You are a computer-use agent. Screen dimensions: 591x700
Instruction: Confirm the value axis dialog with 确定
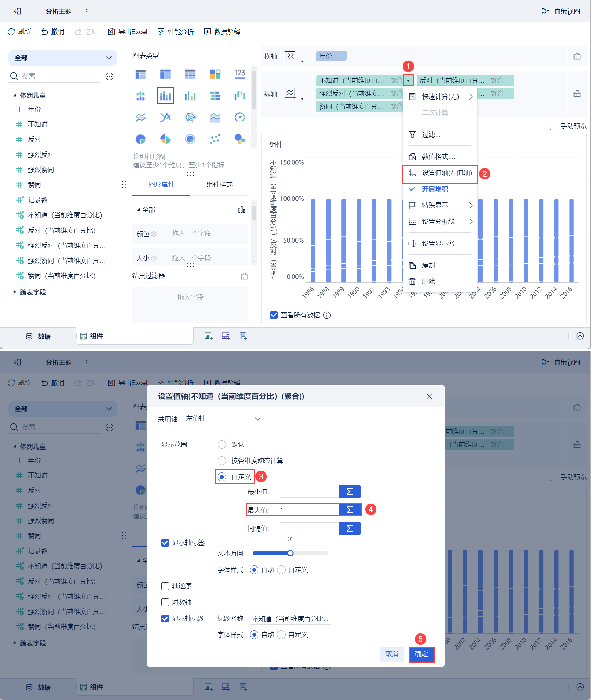tap(421, 654)
